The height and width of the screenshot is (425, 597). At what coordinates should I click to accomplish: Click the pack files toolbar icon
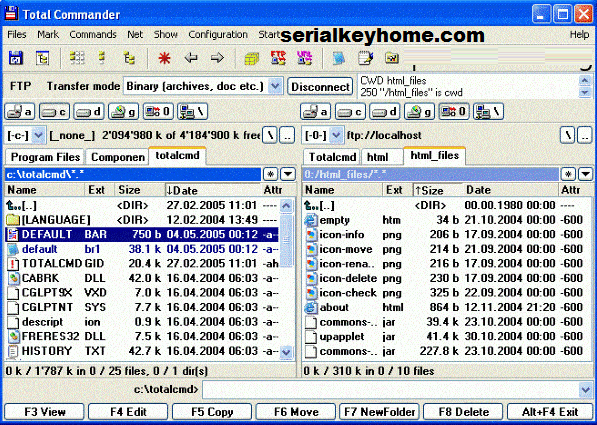pos(252,58)
